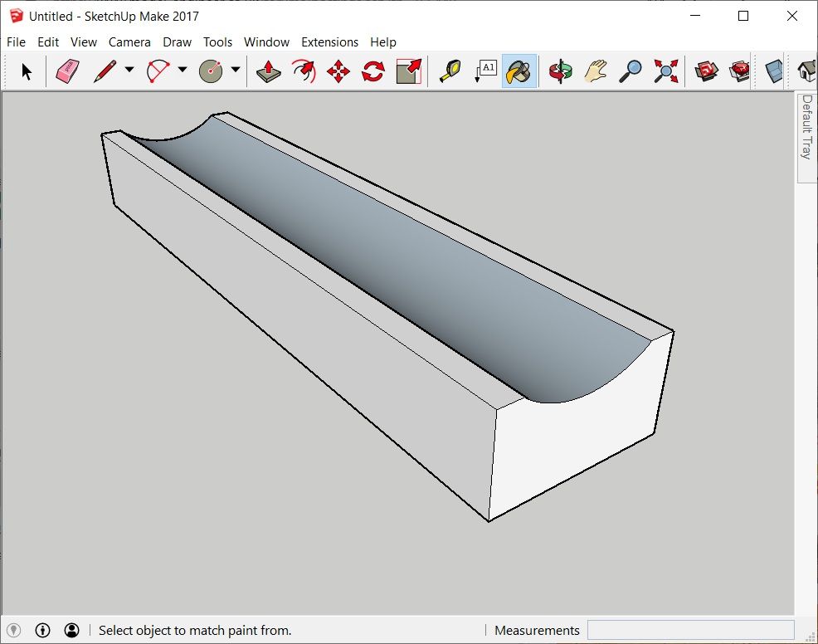Viewport: 818px width, 644px height.
Task: Expand the Shapes tool dropdown arrow
Action: pos(236,71)
